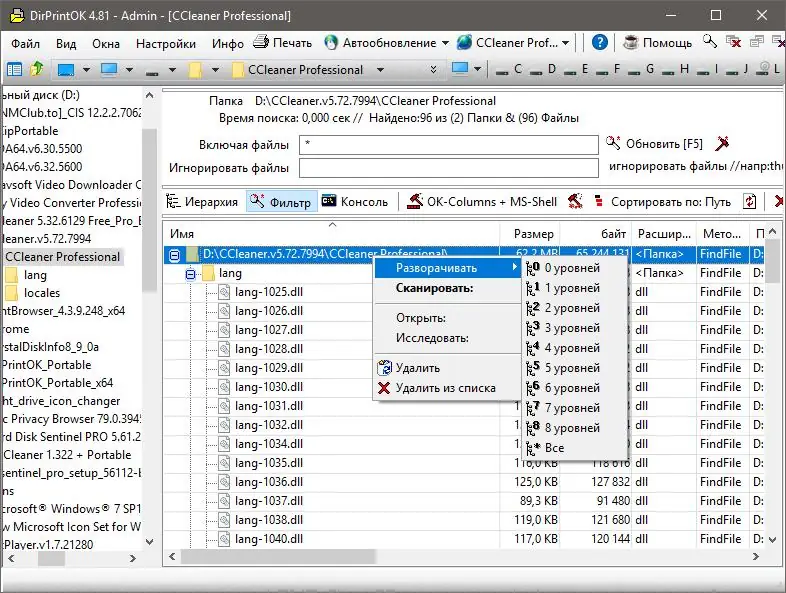Open the Разворачивать submenu
This screenshot has height=593, width=786.
[x=447, y=268]
